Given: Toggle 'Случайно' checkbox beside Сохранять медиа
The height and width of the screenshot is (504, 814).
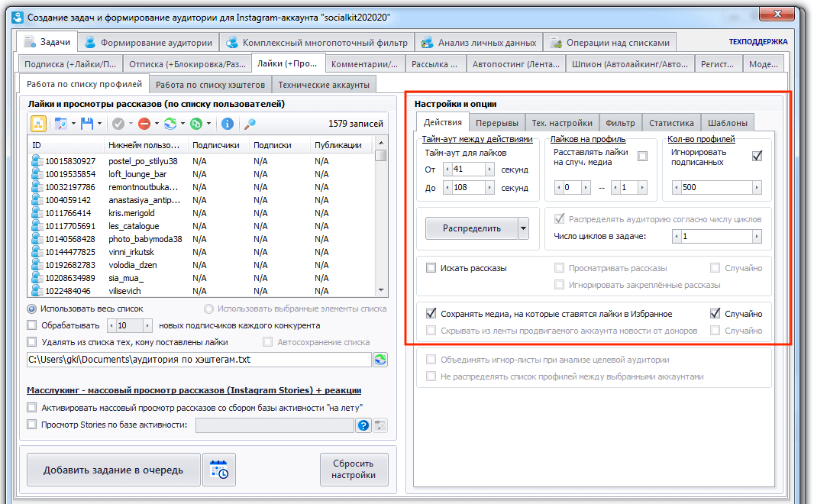Looking at the screenshot, I should point(715,314).
